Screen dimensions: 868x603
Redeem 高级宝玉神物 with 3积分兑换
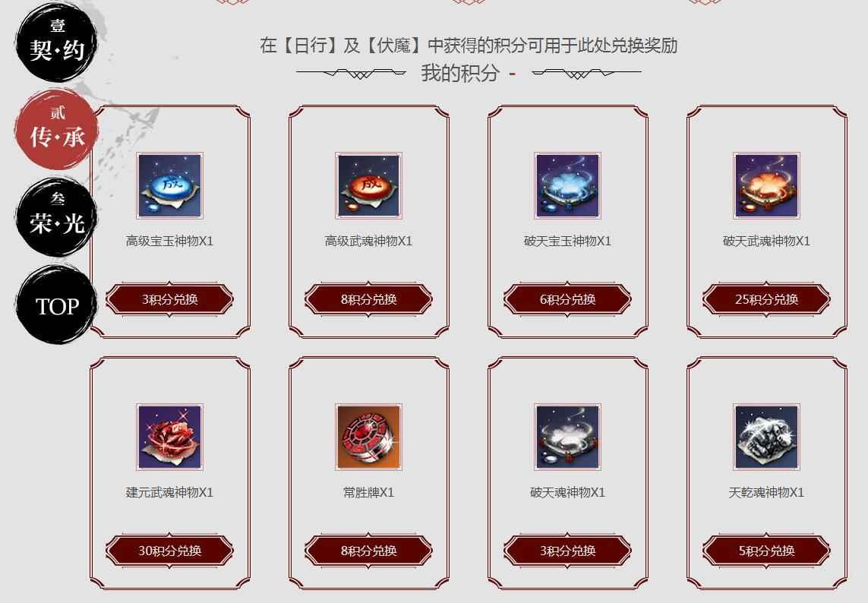(169, 299)
